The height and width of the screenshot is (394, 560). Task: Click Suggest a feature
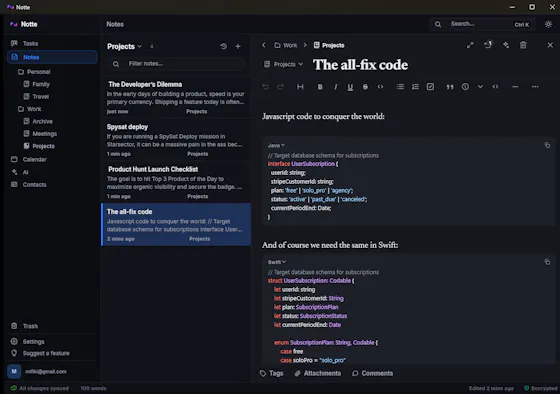52,353
